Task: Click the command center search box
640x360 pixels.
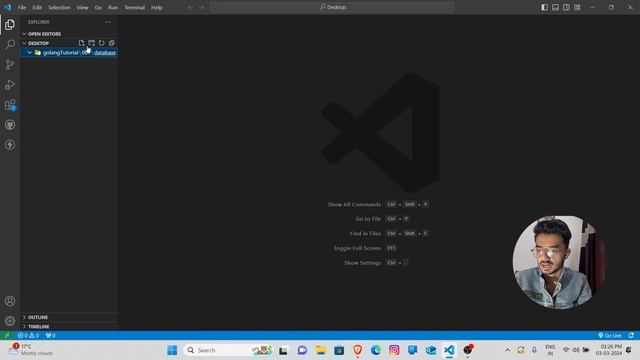Action: pyautogui.click(x=332, y=7)
